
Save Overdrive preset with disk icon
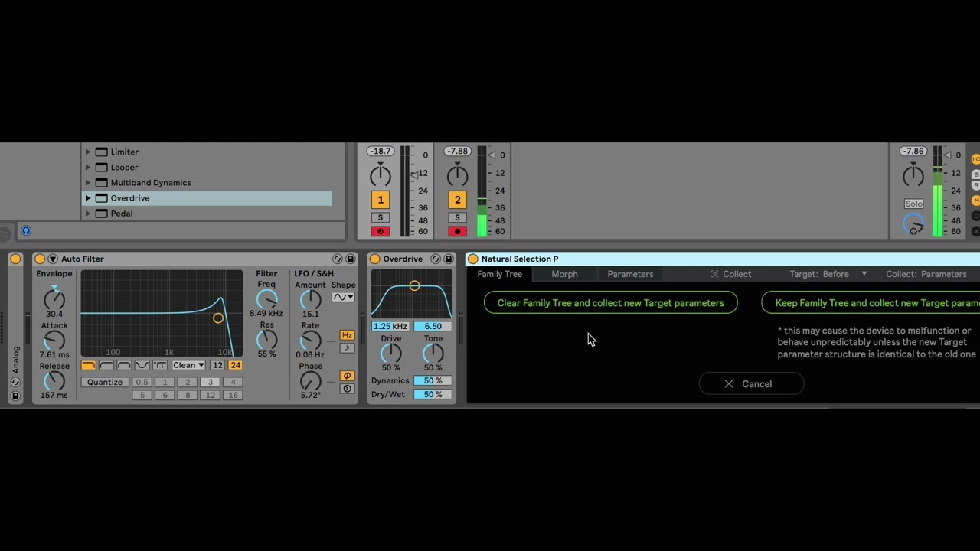tap(449, 259)
